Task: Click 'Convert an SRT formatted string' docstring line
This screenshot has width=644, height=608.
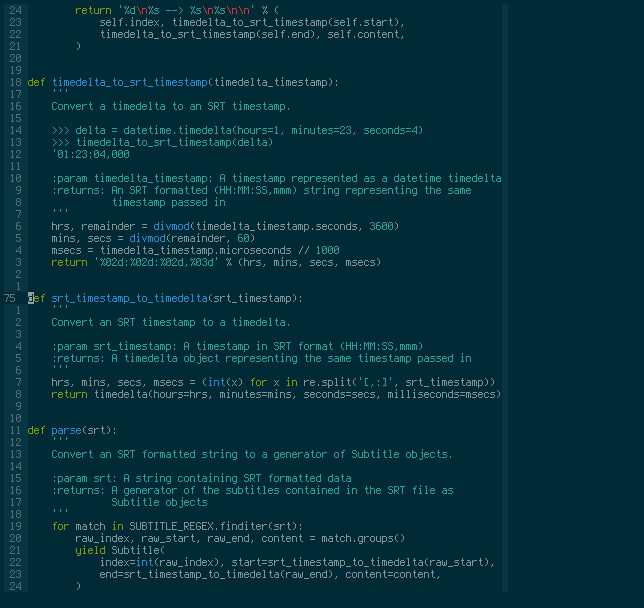Action: [x=252, y=454]
